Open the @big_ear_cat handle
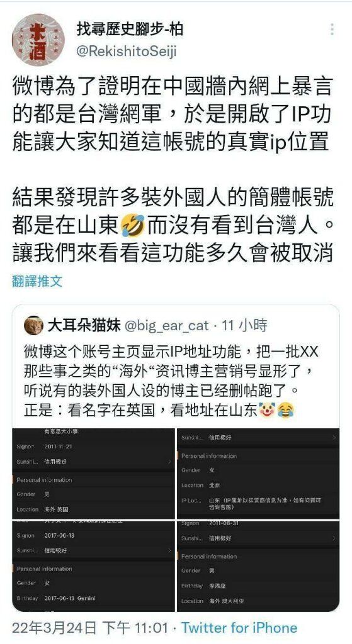The image size is (352, 644). coord(166,326)
